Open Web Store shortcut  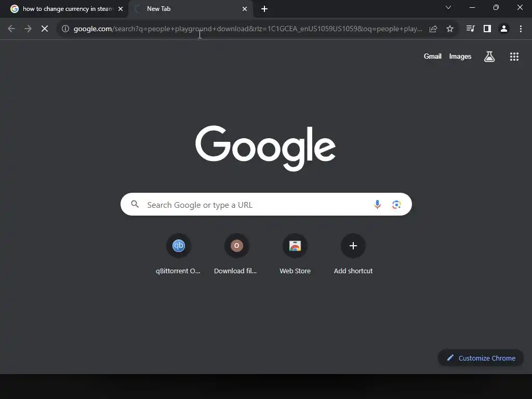click(x=295, y=254)
